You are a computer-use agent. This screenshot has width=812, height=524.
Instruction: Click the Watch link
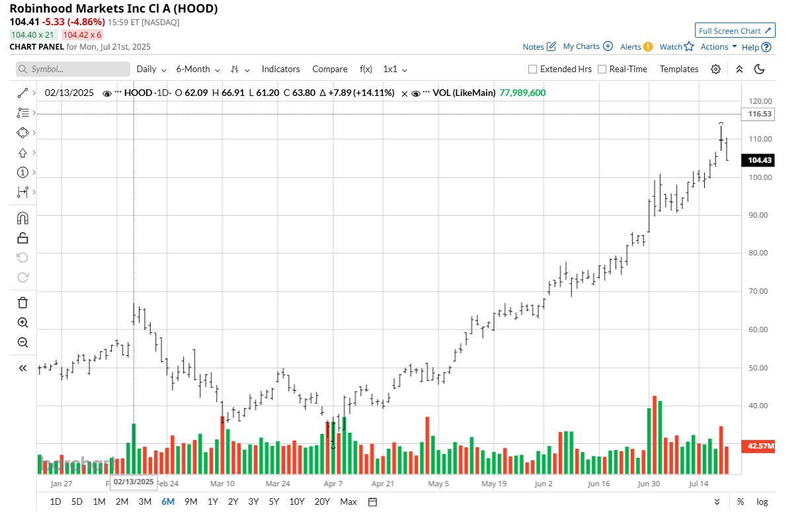pyautogui.click(x=671, y=47)
